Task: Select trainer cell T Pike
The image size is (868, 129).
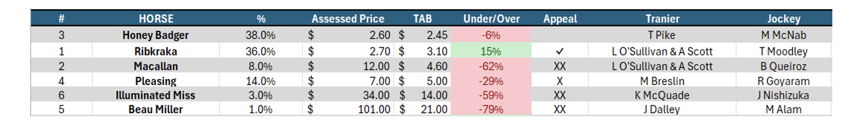Action: click(662, 35)
